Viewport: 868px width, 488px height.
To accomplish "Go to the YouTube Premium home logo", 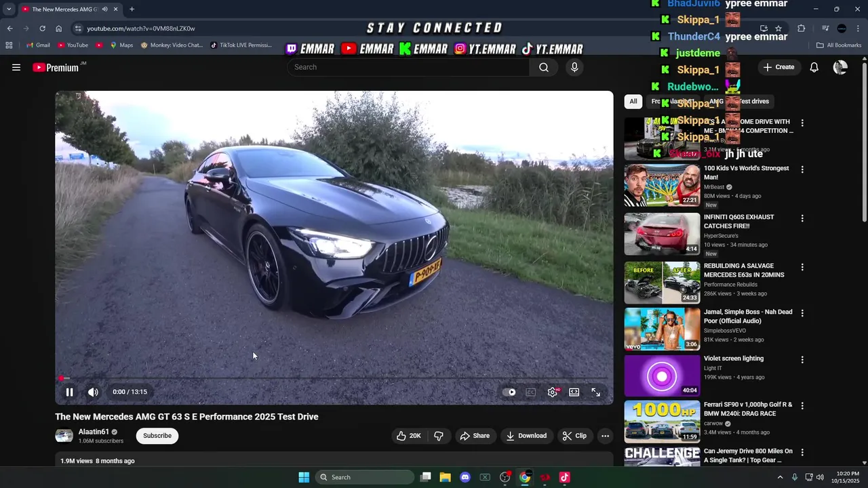I will click(x=56, y=67).
